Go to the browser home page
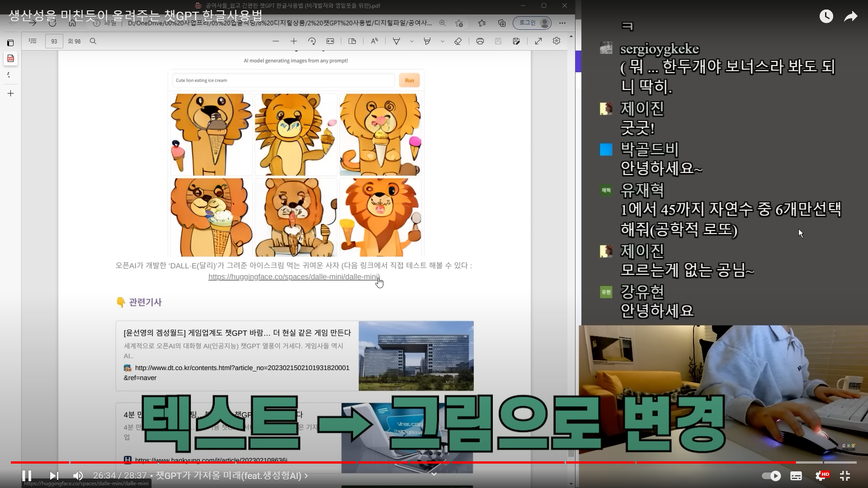Screen dimensions: 868x488 tap(72, 23)
